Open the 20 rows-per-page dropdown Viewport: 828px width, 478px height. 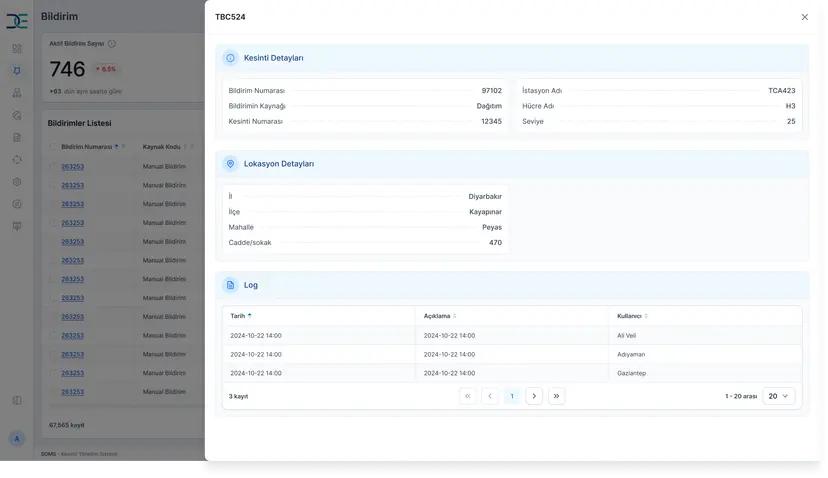click(779, 396)
